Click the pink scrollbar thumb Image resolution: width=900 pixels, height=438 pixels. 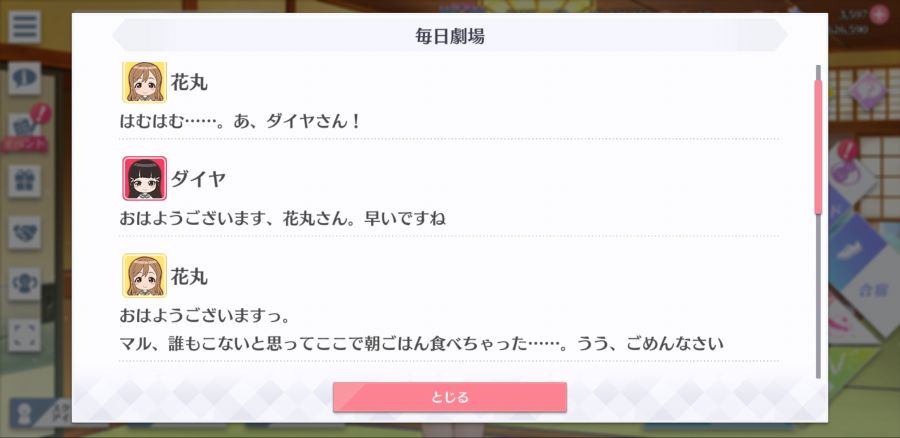point(818,147)
